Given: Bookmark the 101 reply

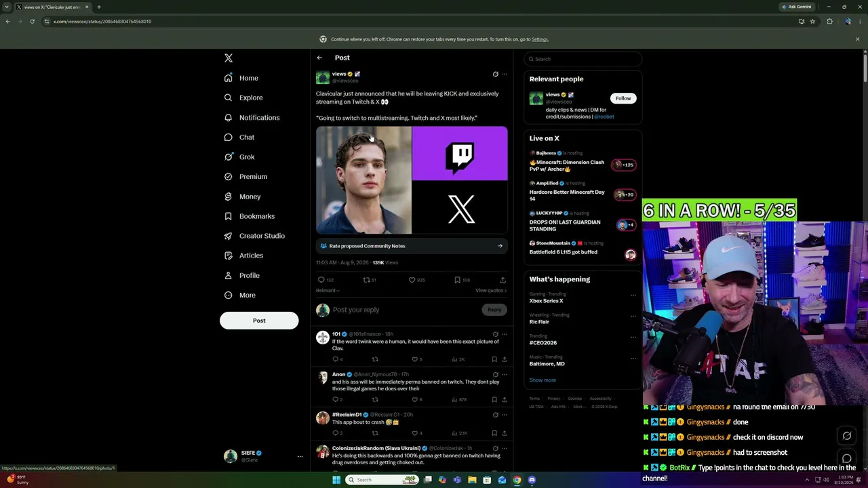Looking at the screenshot, I should tap(494, 359).
